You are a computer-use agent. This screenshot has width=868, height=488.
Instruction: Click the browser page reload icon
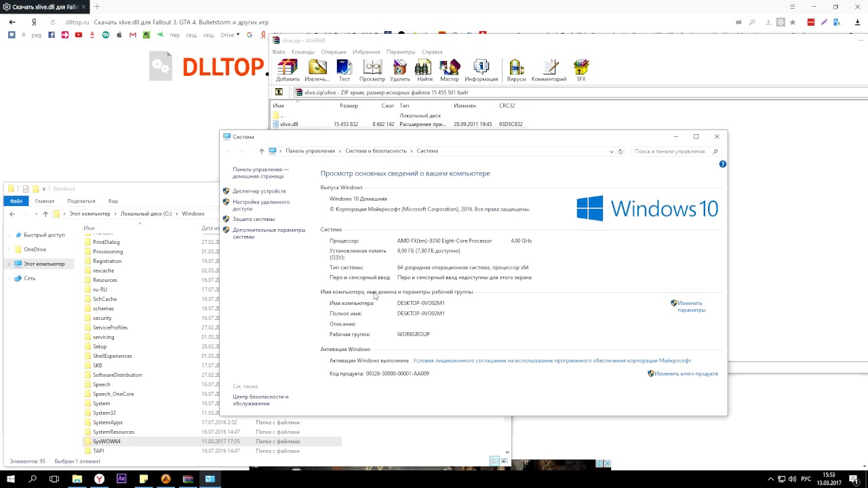(53, 22)
